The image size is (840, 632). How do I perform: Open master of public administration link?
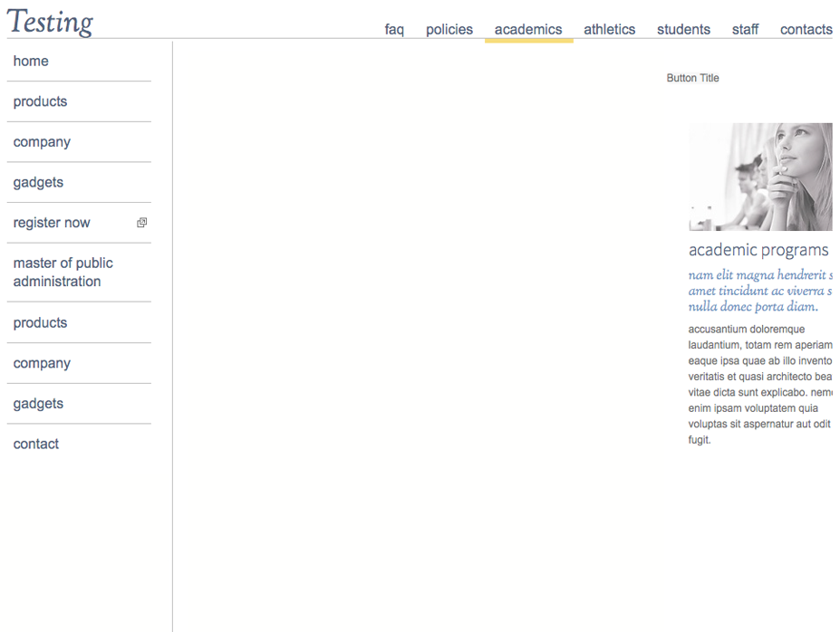tap(63, 272)
